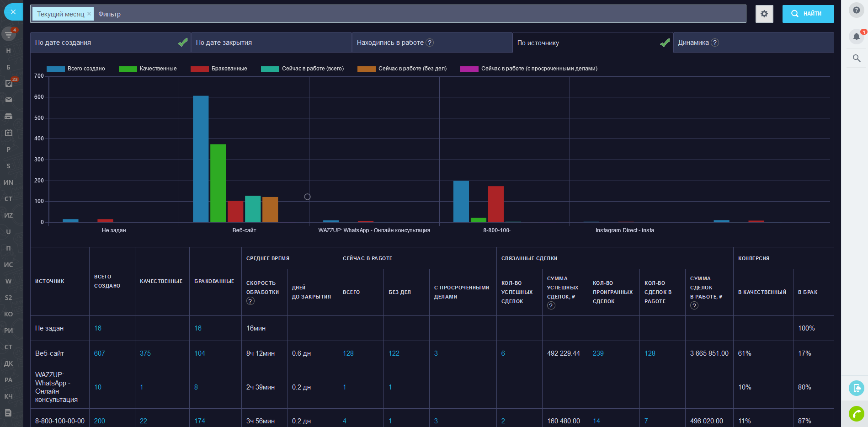868x427 pixels.
Task: Remove the 'Текущий месяц' filter chip
Action: (89, 14)
